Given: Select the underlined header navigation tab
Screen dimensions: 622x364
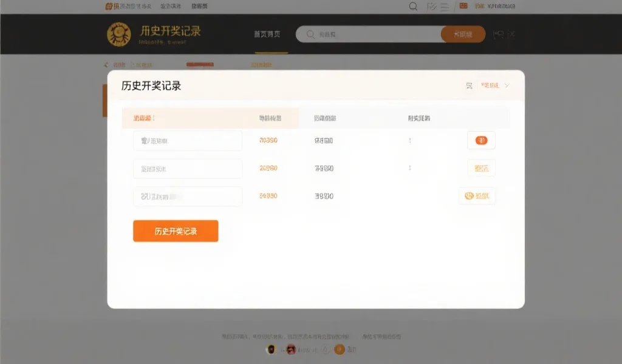Looking at the screenshot, I should [267, 35].
